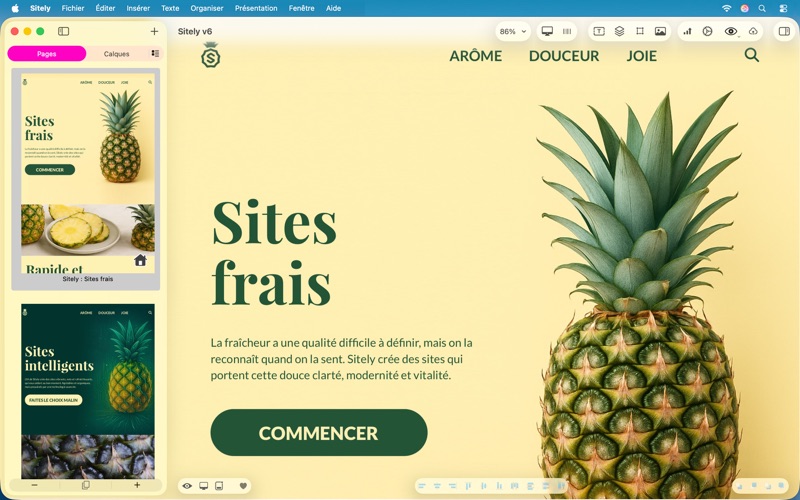Select the La fraîcheur paragraph text block
Viewport: 800px width, 500px height.
click(341, 359)
